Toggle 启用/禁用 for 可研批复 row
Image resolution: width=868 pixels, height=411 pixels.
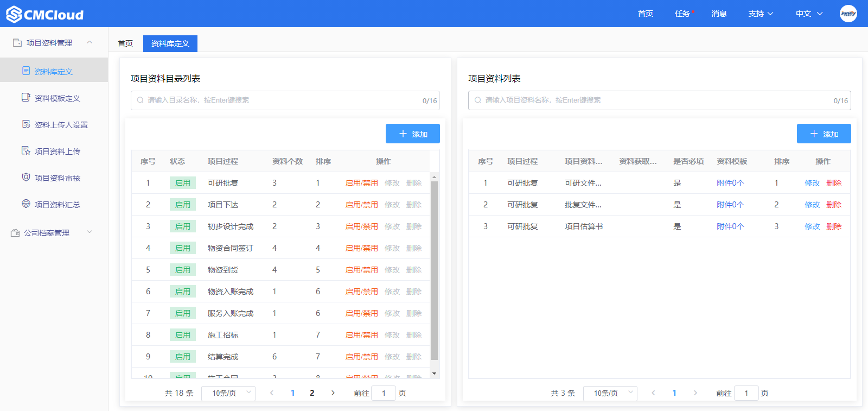coord(362,183)
